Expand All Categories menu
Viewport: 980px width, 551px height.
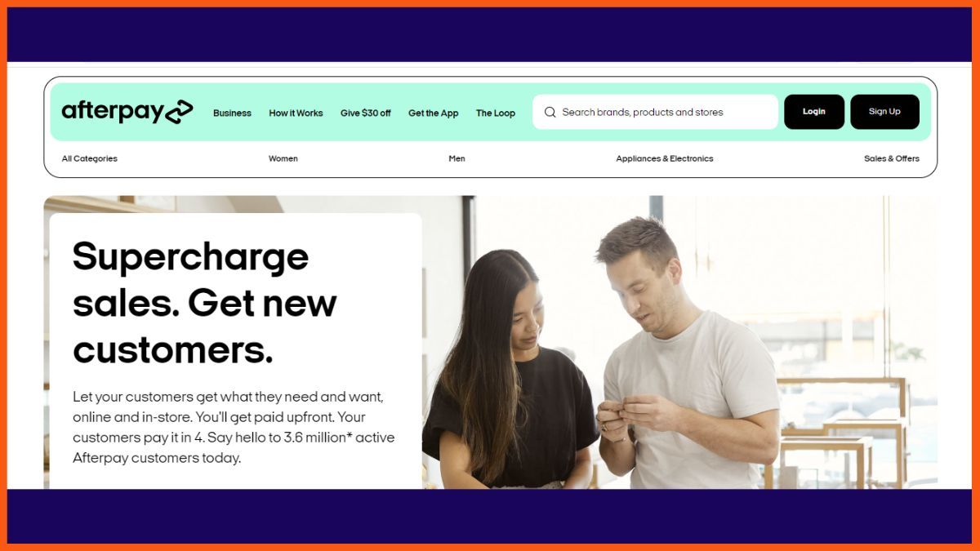89,158
